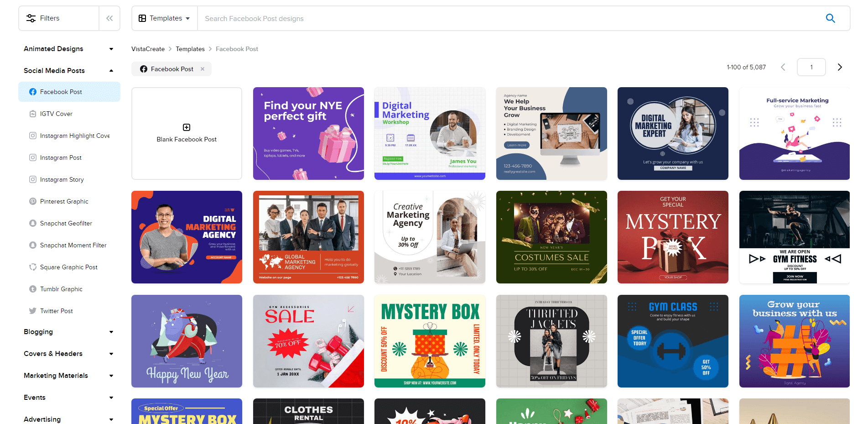This screenshot has height=424, width=868.
Task: Open Digital Marketing Expert template
Action: pyautogui.click(x=673, y=133)
